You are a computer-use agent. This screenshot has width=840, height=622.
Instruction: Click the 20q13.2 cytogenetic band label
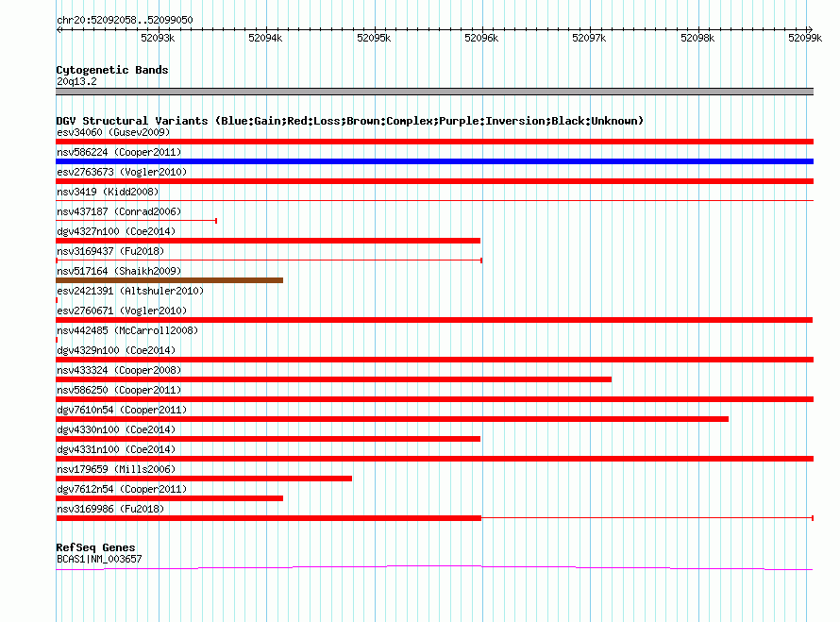[76, 81]
